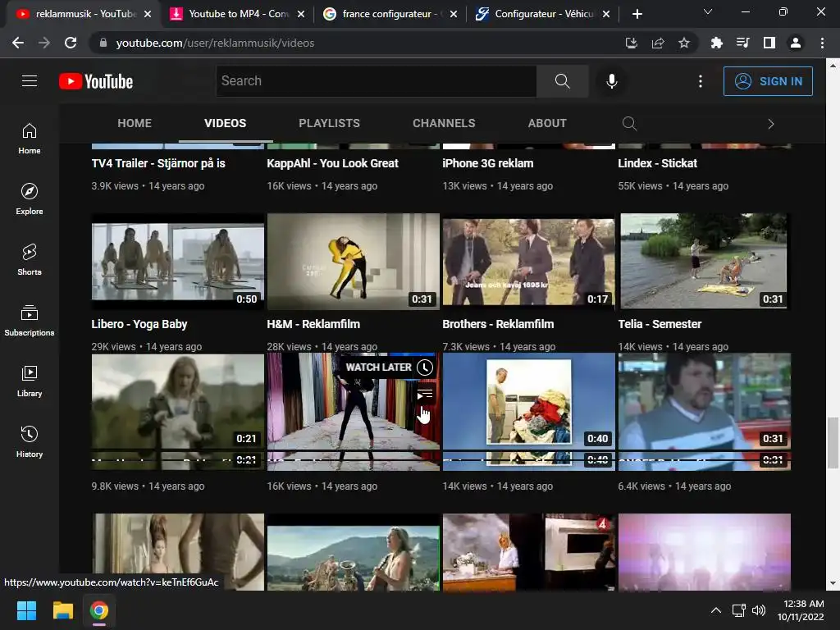840x630 pixels.
Task: Open History in the sidebar
Action: click(x=30, y=441)
